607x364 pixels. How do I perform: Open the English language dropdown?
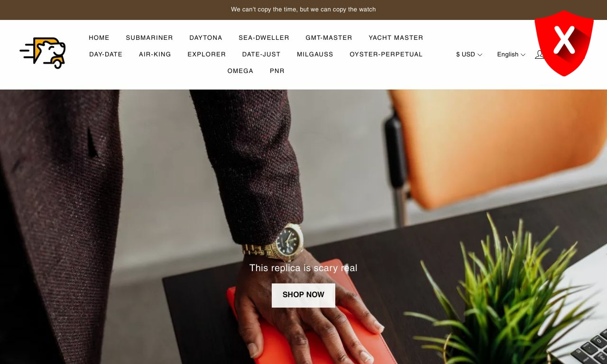(x=511, y=55)
